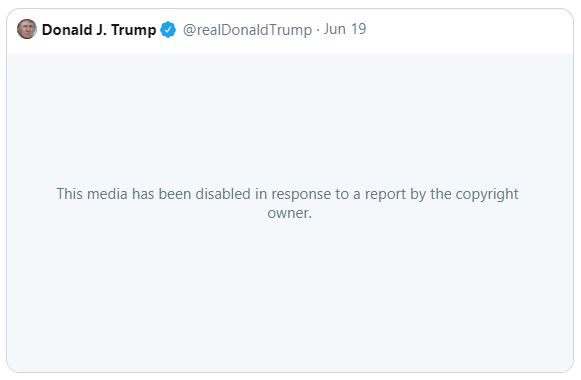The image size is (581, 380).
Task: Click the word 'owner.' in the notice
Action: pyautogui.click(x=289, y=213)
